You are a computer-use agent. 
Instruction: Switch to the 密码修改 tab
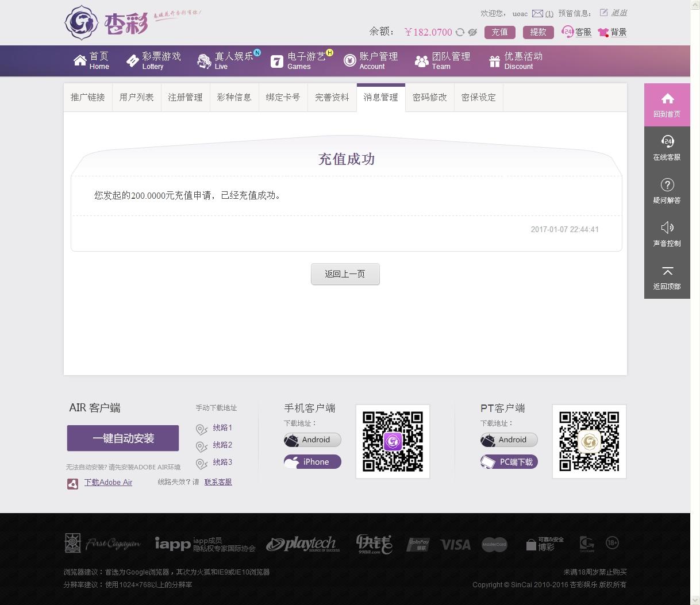click(x=430, y=97)
